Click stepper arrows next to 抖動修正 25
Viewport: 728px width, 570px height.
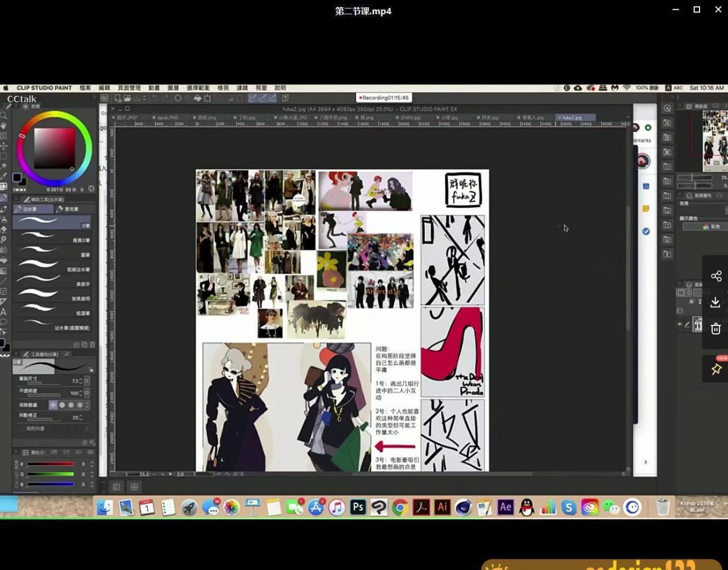81,417
